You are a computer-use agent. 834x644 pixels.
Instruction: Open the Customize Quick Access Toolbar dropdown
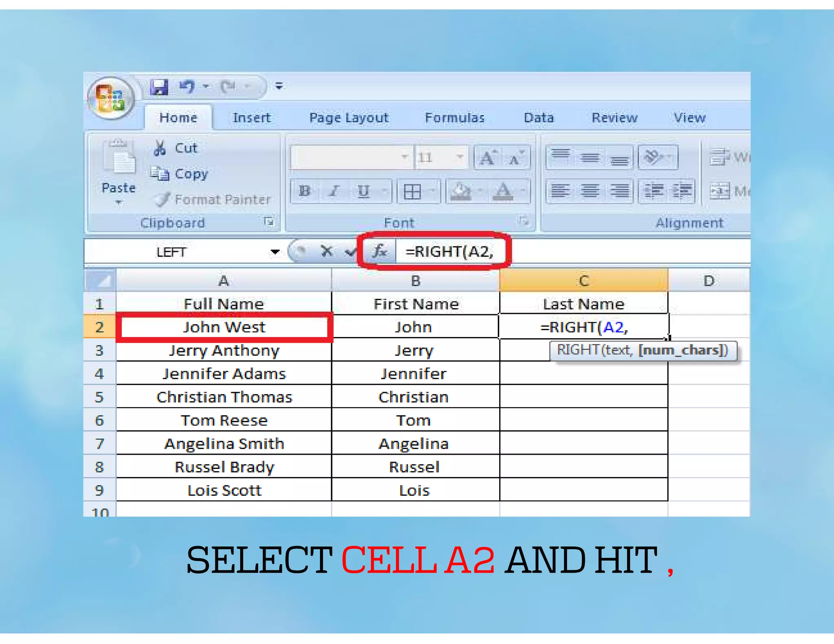pos(279,86)
